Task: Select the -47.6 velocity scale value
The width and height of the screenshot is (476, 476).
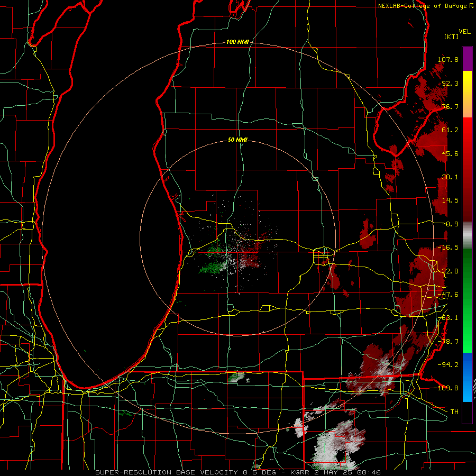Action: [x=448, y=295]
